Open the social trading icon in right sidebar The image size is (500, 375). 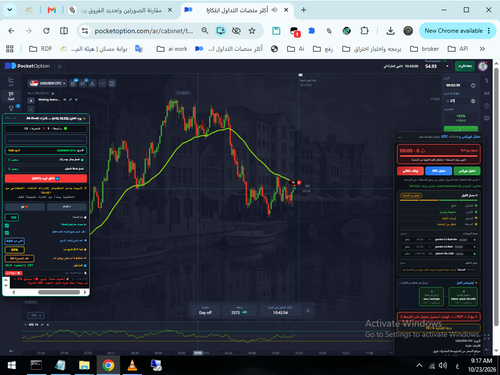[x=487, y=80]
